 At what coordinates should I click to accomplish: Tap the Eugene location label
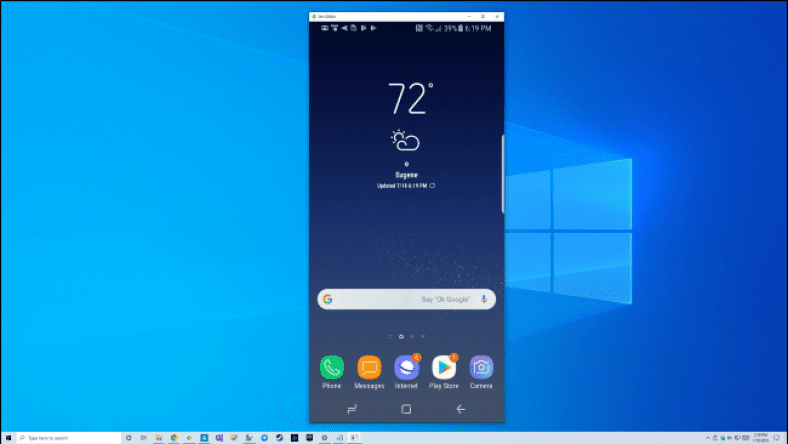pos(406,175)
